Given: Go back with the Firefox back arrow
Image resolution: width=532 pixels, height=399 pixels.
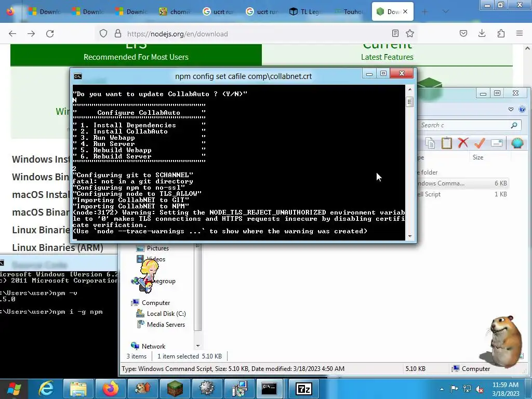Looking at the screenshot, I should [x=12, y=33].
